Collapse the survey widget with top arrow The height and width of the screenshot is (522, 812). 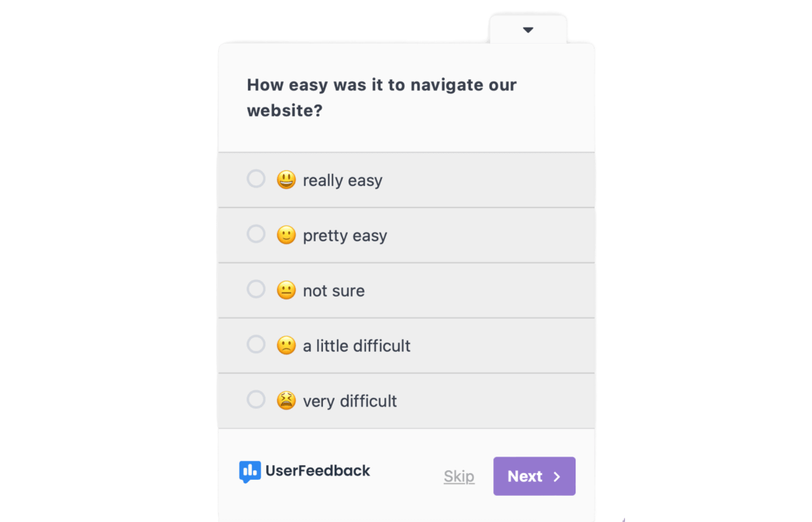point(528,30)
